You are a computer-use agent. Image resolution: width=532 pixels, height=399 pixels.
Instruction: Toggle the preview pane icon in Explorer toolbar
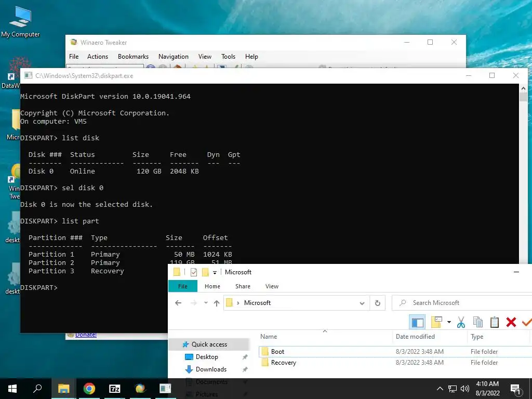[x=418, y=322]
